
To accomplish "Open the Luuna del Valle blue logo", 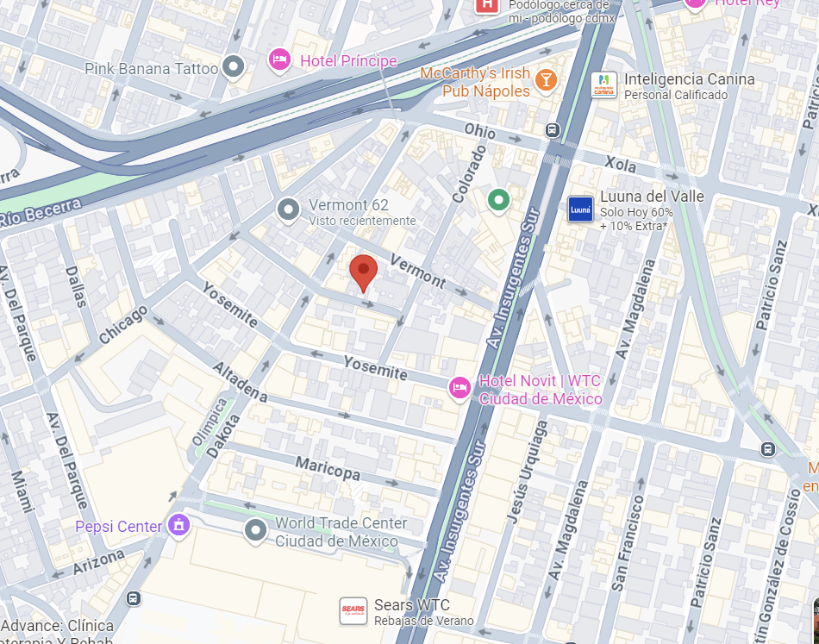I will tap(580, 209).
